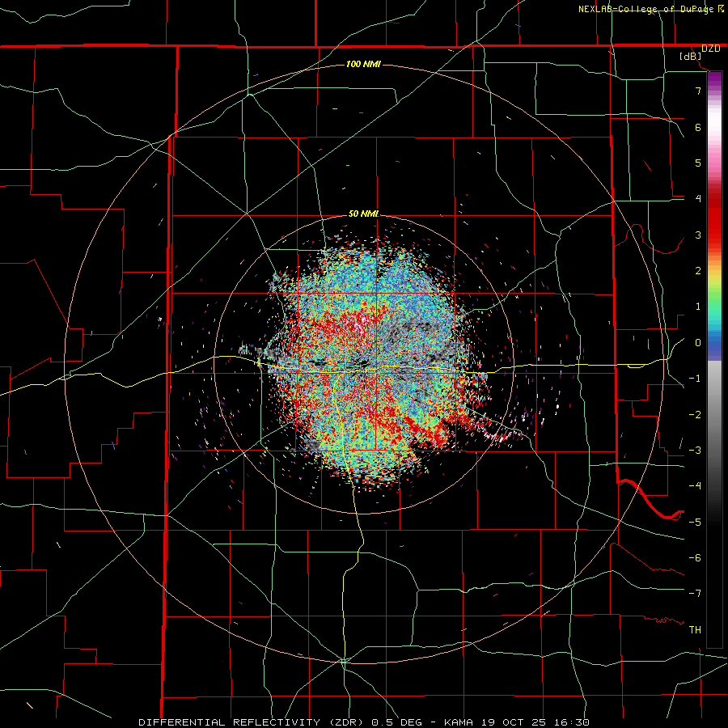Viewport: 728px width, 728px height.
Task: Click the 1 value on color scale
Action: tap(698, 307)
